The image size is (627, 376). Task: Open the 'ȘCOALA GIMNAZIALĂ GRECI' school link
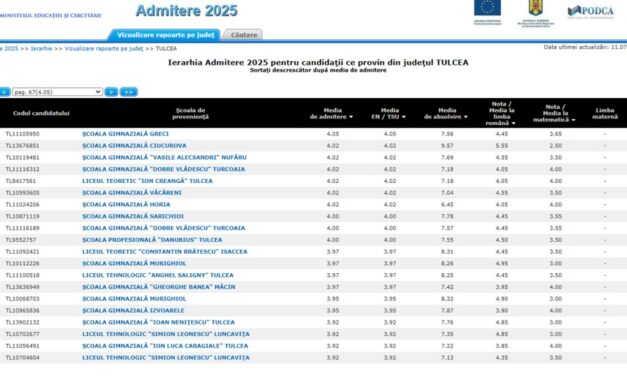tap(126, 134)
